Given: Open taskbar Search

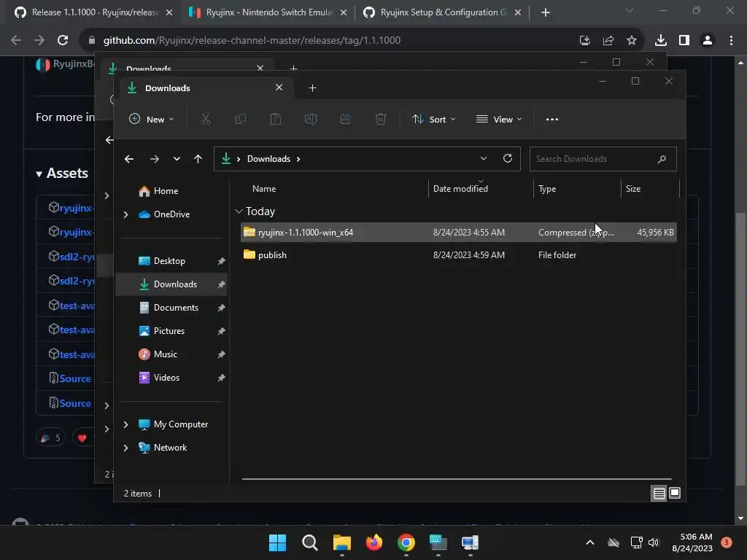Looking at the screenshot, I should pos(309,542).
